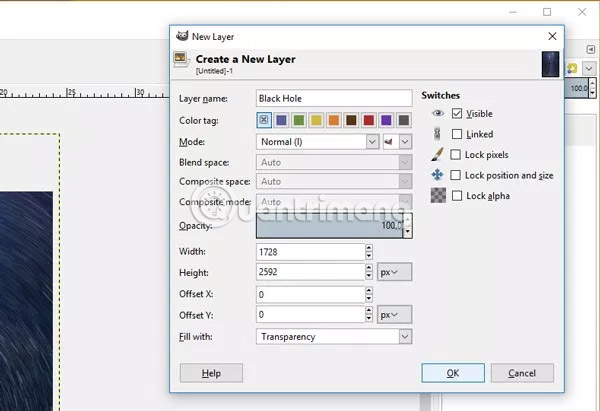Open the Composite mode Auto dropdown
Viewport: 600px width, 411px height.
[x=334, y=201]
